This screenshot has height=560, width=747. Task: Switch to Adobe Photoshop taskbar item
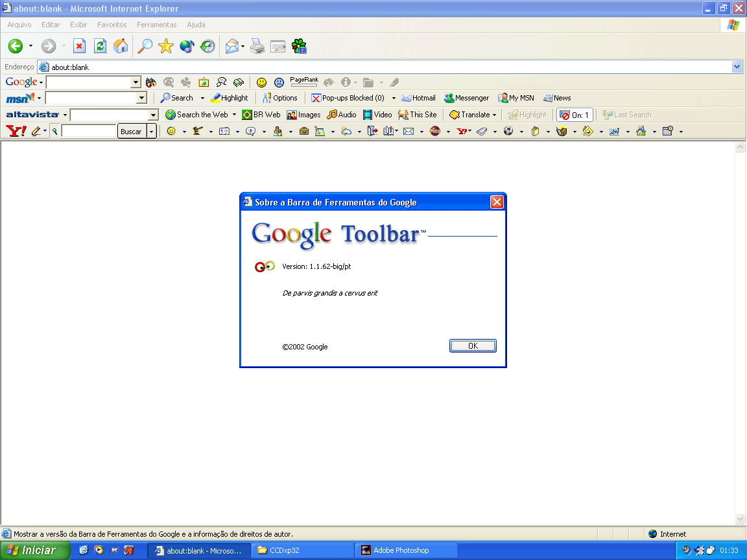[407, 550]
